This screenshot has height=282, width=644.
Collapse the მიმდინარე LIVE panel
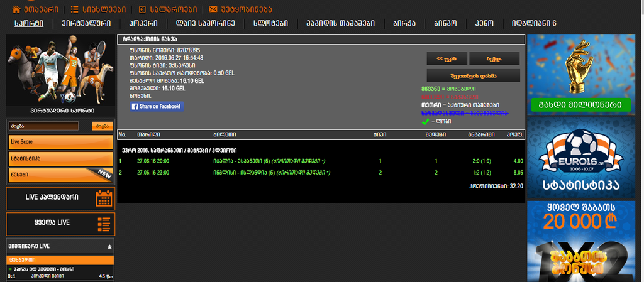[x=109, y=247]
